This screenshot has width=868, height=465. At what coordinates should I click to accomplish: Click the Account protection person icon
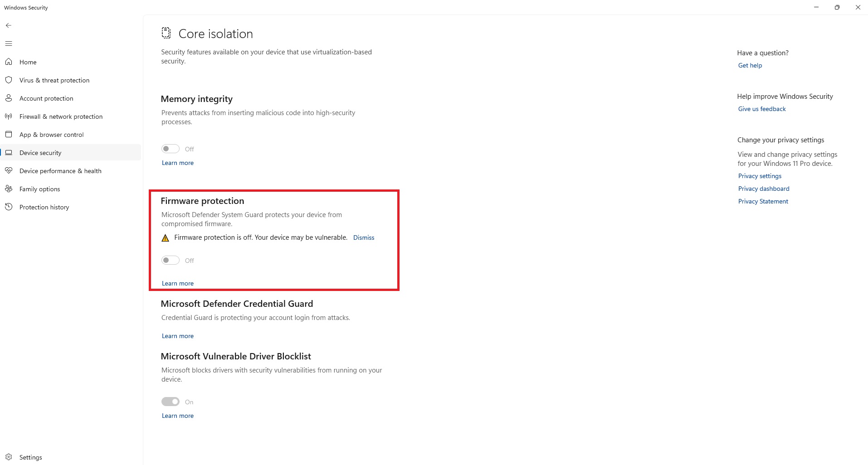9,98
